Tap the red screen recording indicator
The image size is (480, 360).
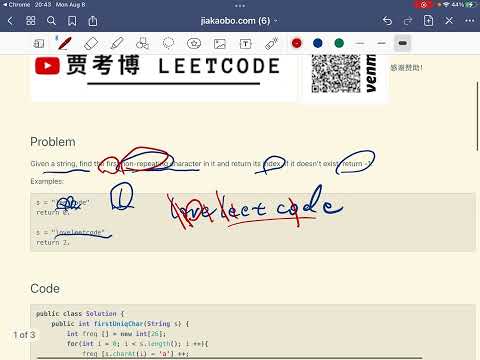(x=424, y=5)
